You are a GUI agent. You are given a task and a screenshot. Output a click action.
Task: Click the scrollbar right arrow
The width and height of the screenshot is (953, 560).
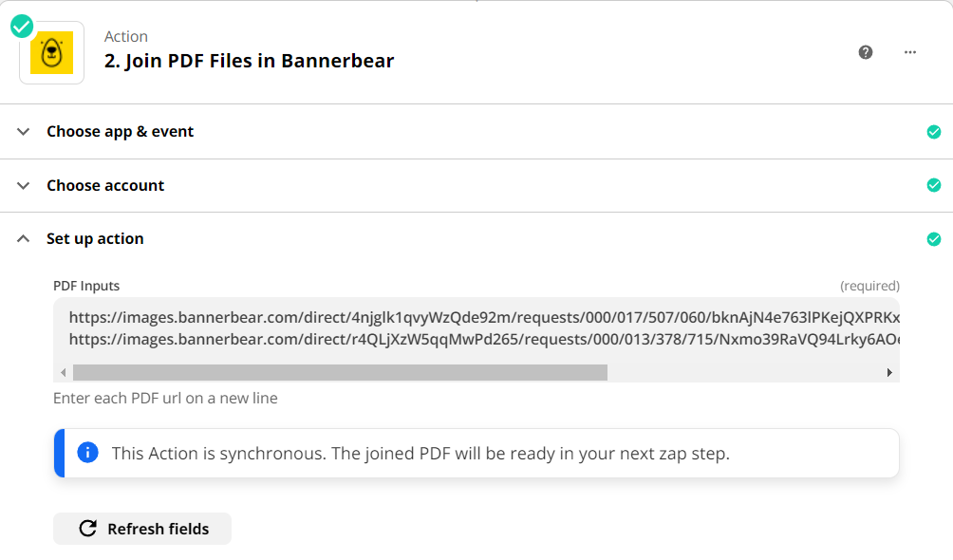click(x=889, y=373)
